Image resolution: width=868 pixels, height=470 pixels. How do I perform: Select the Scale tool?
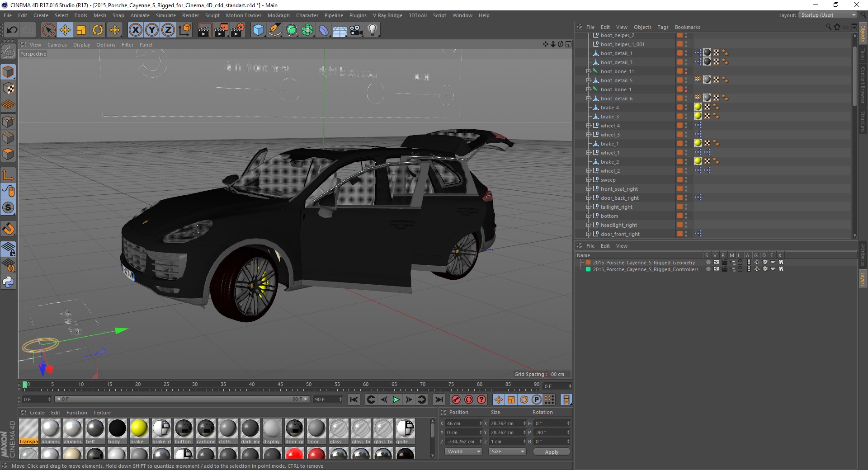point(81,30)
